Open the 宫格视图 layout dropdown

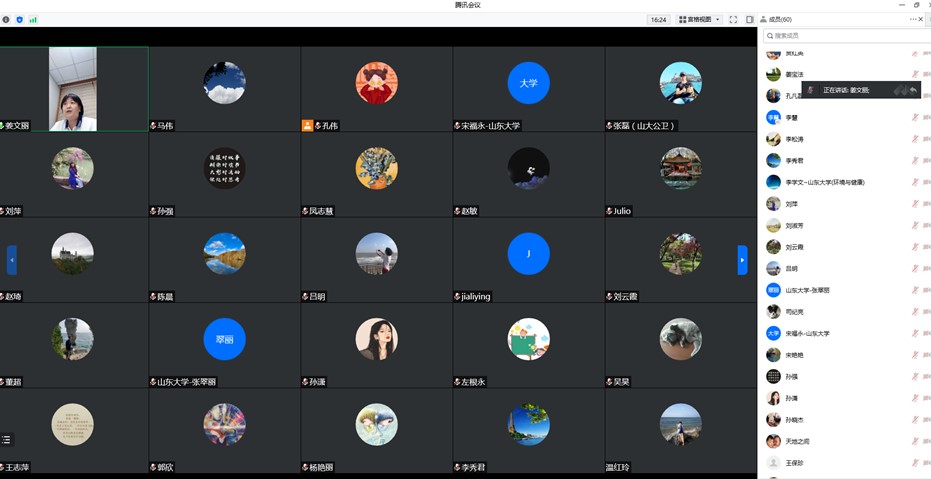(x=699, y=19)
